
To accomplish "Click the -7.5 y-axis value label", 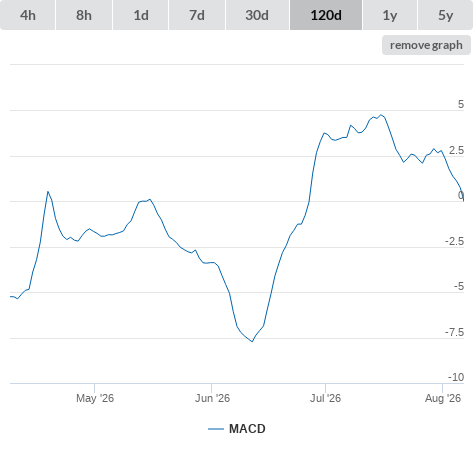I will 454,332.
